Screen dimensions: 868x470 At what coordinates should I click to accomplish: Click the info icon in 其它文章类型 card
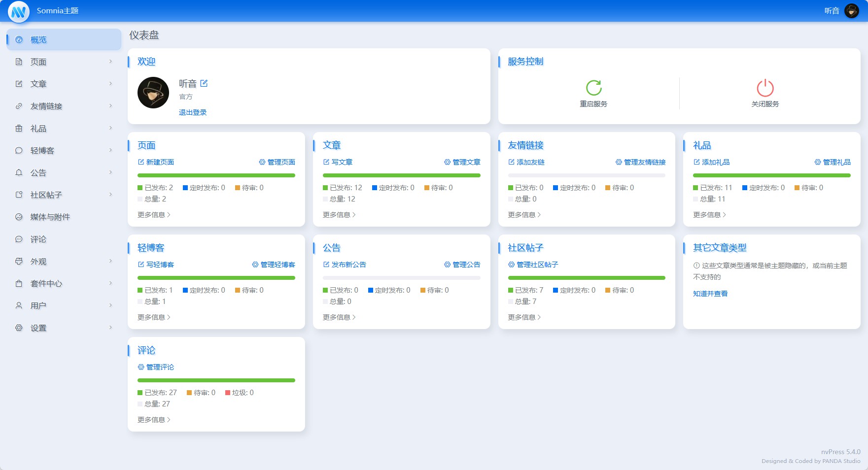[696, 266]
